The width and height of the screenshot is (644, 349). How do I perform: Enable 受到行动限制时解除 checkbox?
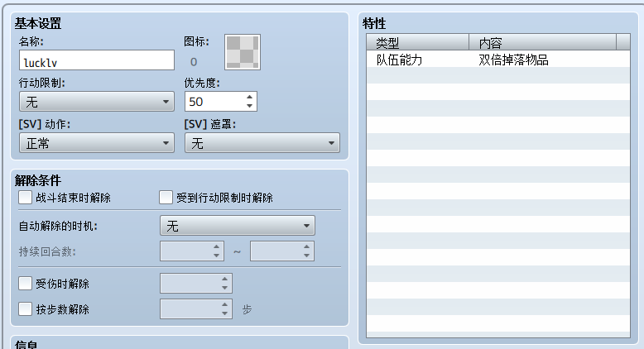(x=166, y=198)
